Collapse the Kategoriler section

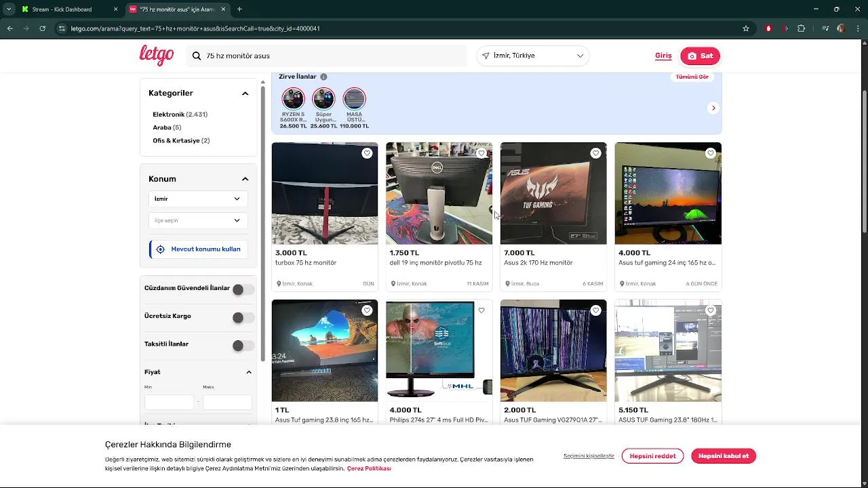[245, 94]
